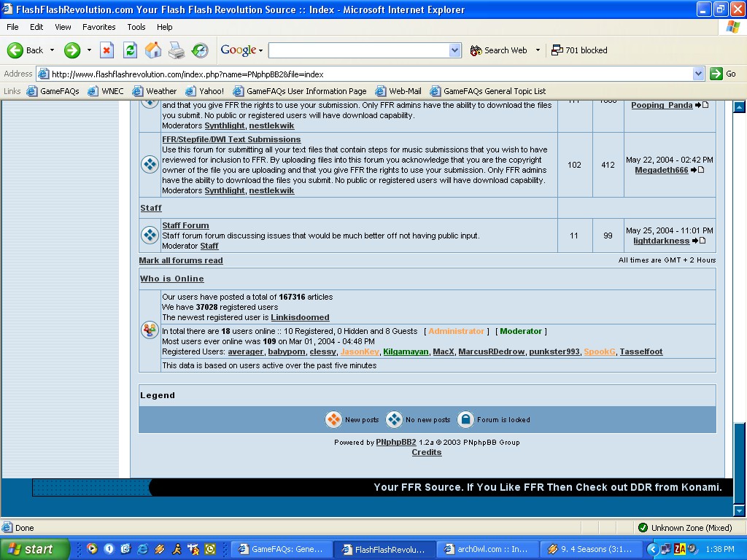Click the green Forward arrow
Viewport: 747px width, 560px height.
pyautogui.click(x=72, y=50)
